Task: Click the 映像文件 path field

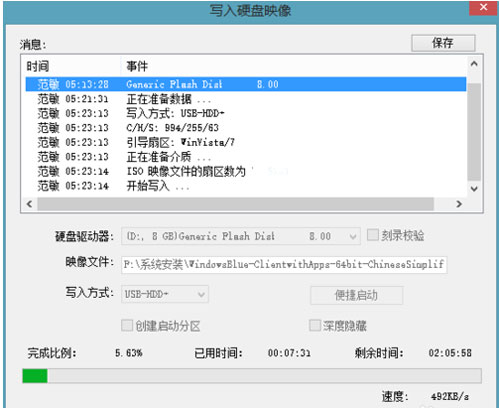Action: [284, 265]
